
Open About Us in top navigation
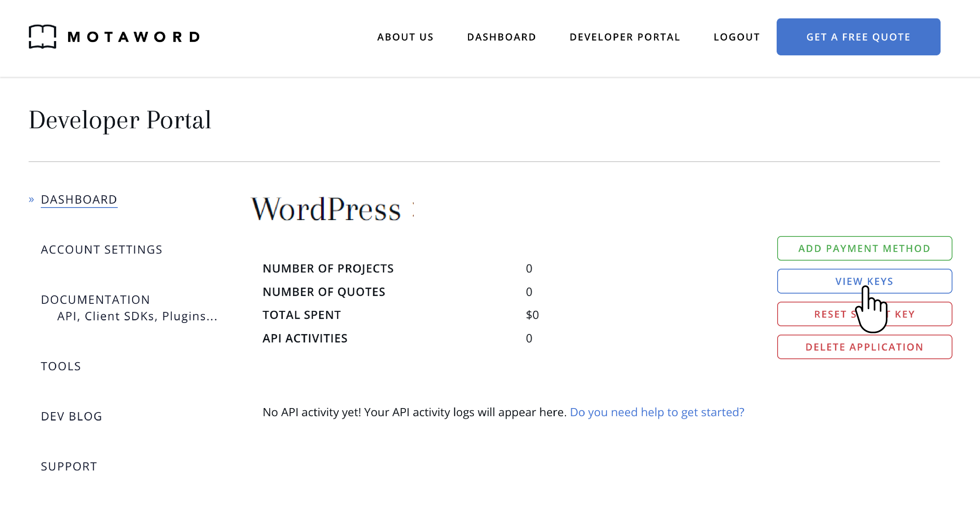pyautogui.click(x=405, y=37)
